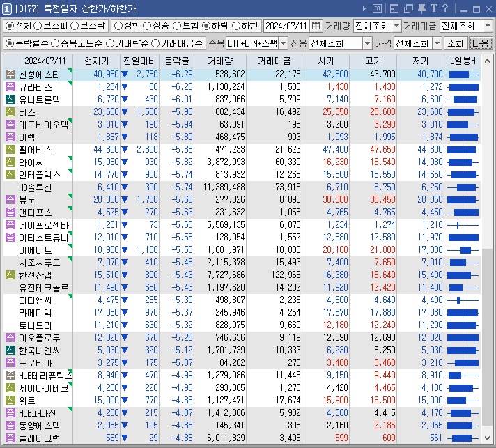Click the 다음 next button
The width and height of the screenshot is (496, 448).
pyautogui.click(x=481, y=43)
